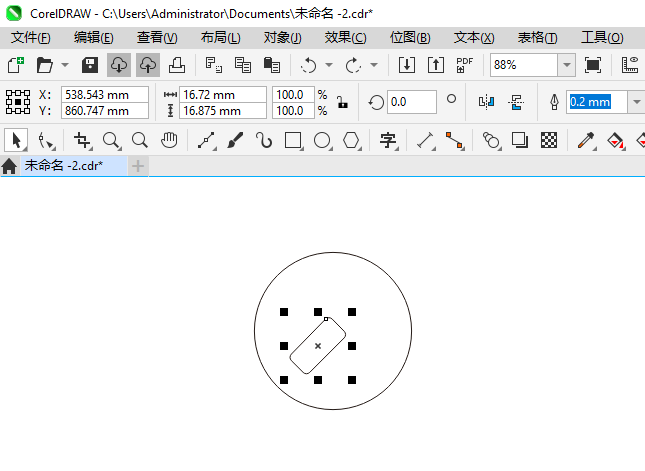The image size is (645, 471).
Task: Open the 文本(X) menu
Action: [x=474, y=38]
